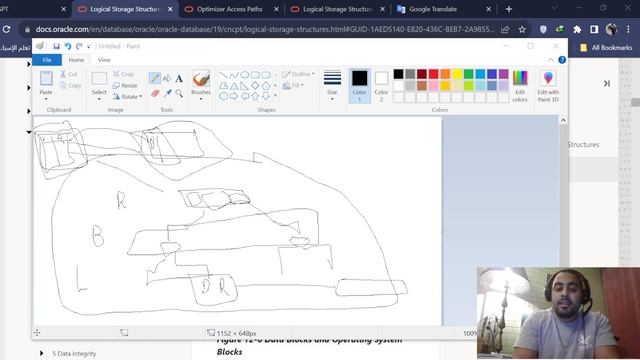Select the Triangle shape in Shapes gallery

[234, 86]
